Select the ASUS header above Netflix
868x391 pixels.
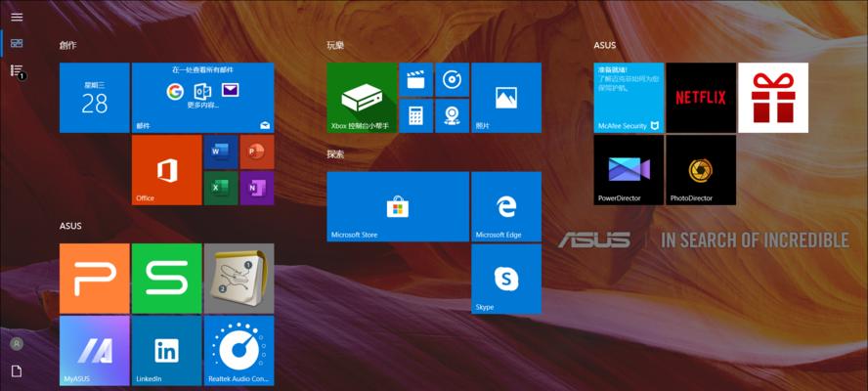(605, 45)
